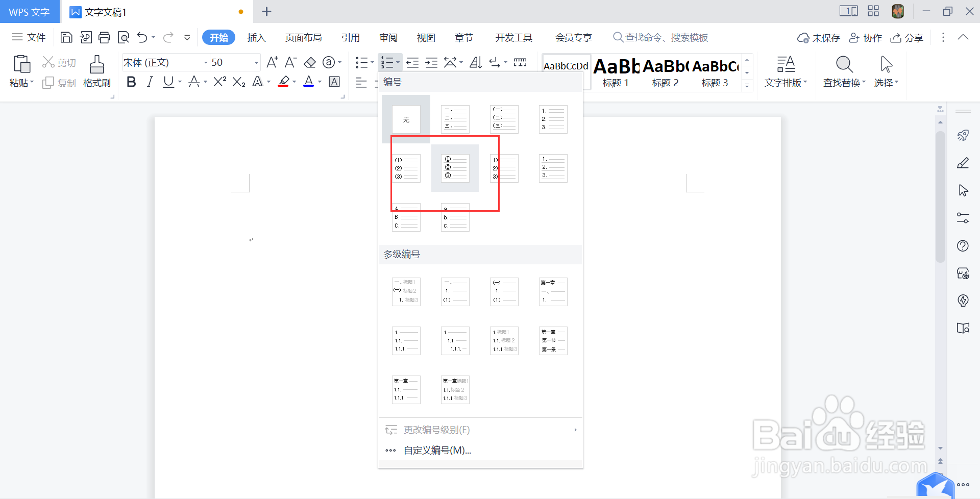Click the Print icon in quick toolbar
The image size is (980, 499).
click(x=104, y=37)
